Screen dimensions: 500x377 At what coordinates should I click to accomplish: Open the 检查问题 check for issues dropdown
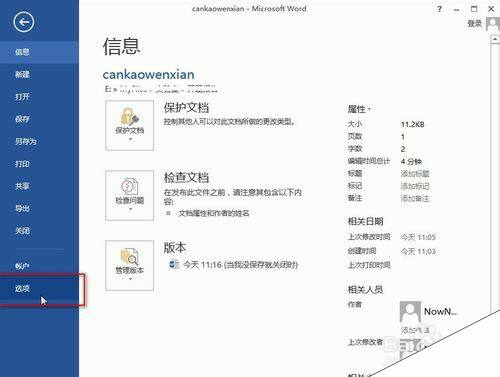[130, 196]
